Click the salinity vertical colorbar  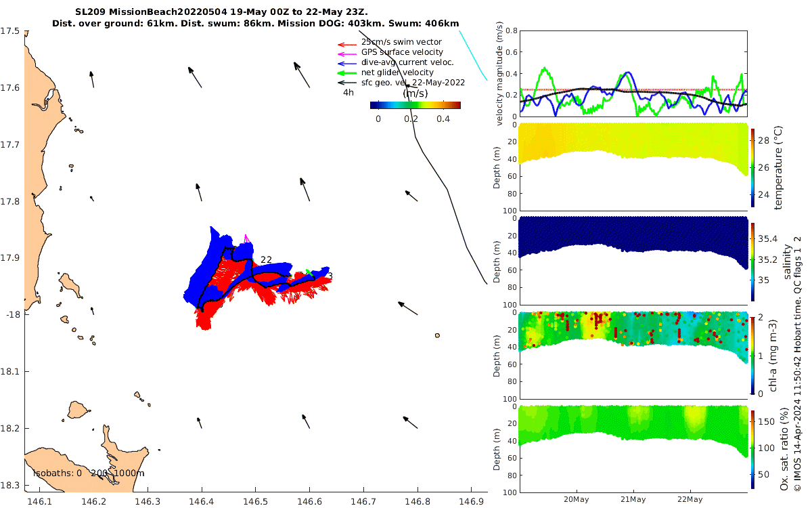point(753,261)
